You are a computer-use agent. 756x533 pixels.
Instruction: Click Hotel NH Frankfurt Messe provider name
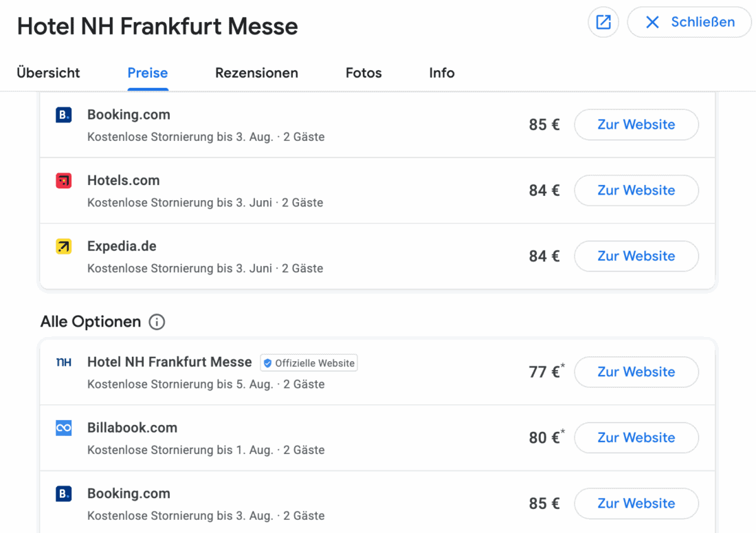pyautogui.click(x=170, y=362)
